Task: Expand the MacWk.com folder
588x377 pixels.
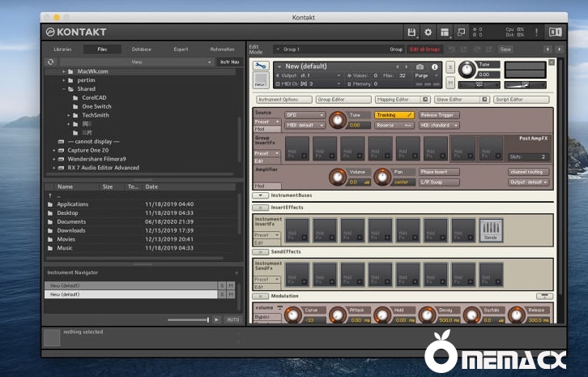Action: [64, 71]
